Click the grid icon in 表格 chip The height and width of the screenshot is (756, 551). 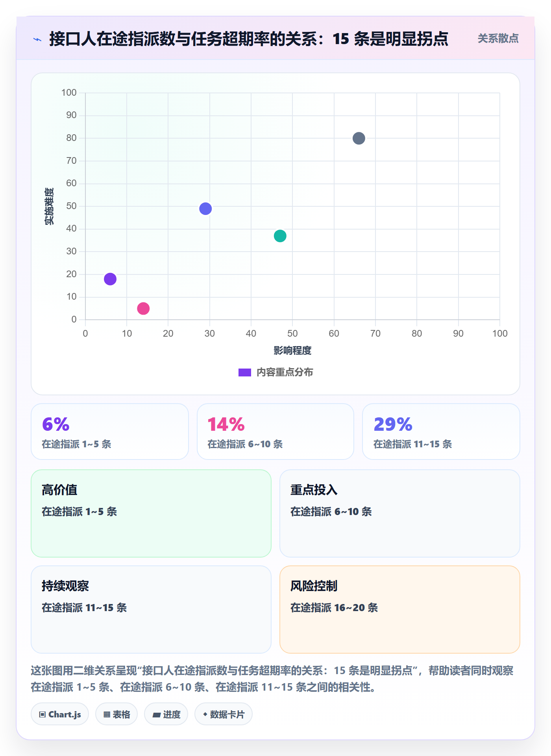pyautogui.click(x=107, y=715)
